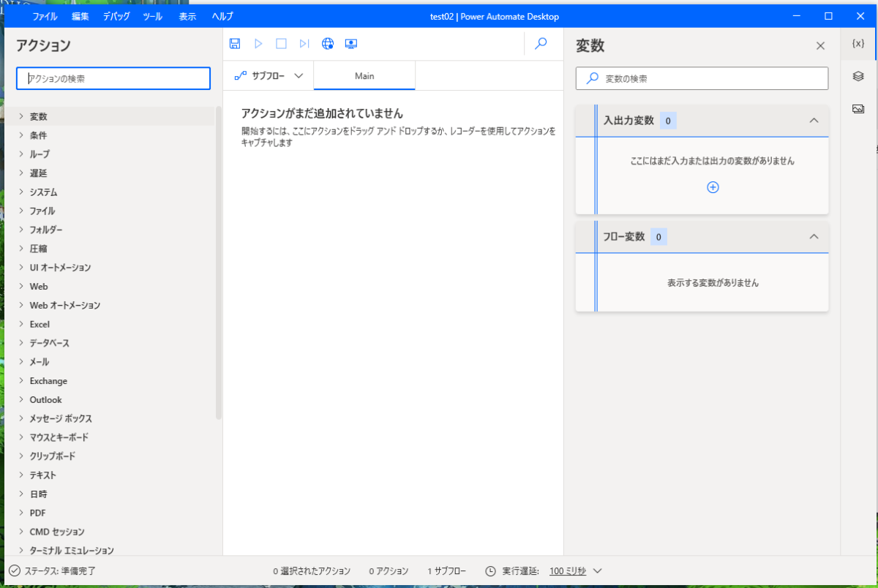Image resolution: width=878 pixels, height=588 pixels.
Task: Run the flow with the play icon
Action: pos(258,44)
